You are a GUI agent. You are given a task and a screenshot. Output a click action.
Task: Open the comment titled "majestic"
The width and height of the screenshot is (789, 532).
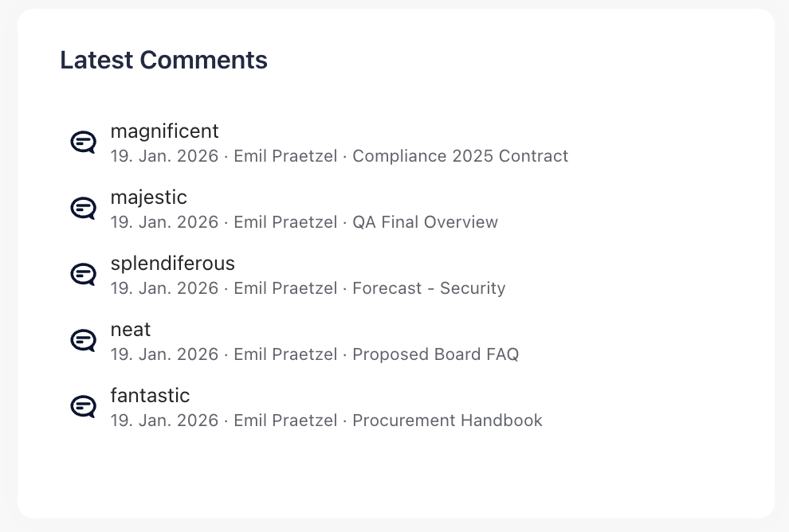click(148, 197)
